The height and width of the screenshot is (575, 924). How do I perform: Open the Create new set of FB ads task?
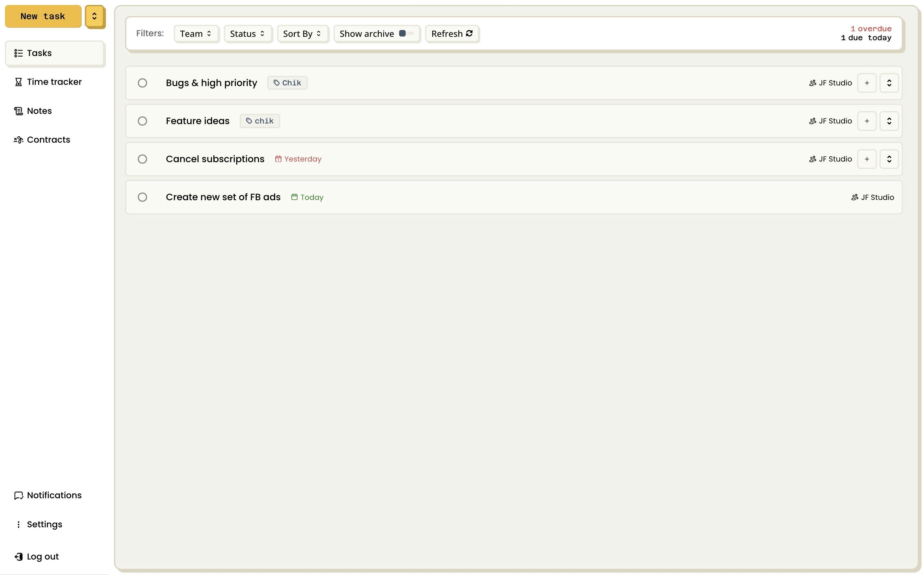coord(223,197)
